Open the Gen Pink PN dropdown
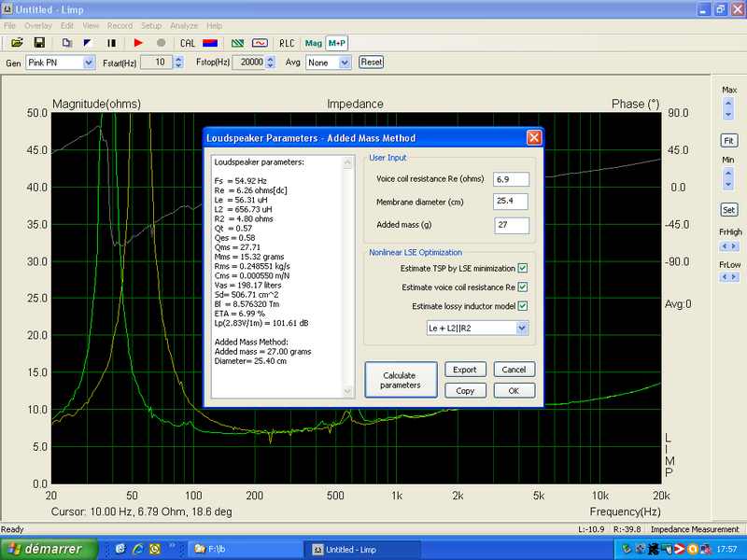The image size is (747, 560). point(90,63)
